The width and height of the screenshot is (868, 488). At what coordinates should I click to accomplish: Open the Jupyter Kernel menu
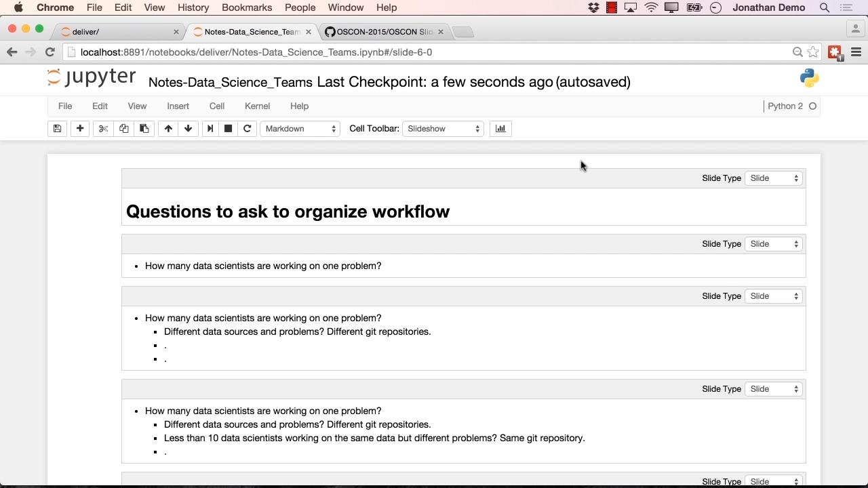pos(257,106)
